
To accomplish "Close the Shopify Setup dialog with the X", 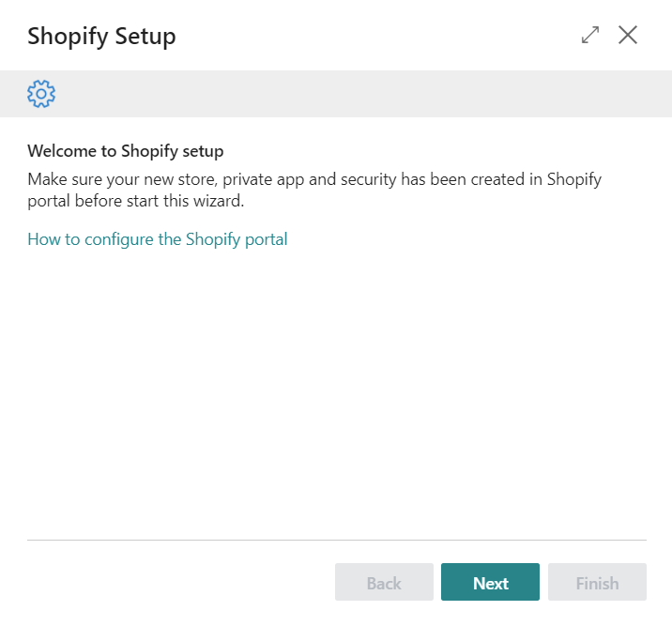I will (628, 36).
